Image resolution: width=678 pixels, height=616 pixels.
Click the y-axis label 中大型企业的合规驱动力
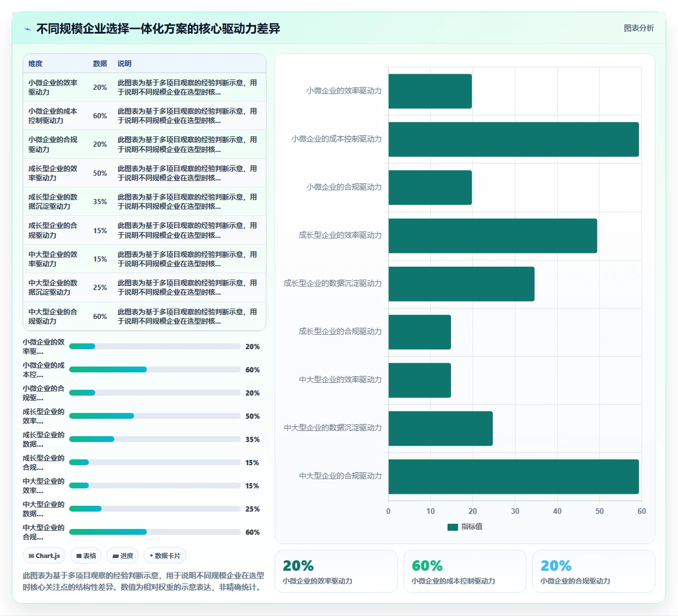[x=340, y=476]
